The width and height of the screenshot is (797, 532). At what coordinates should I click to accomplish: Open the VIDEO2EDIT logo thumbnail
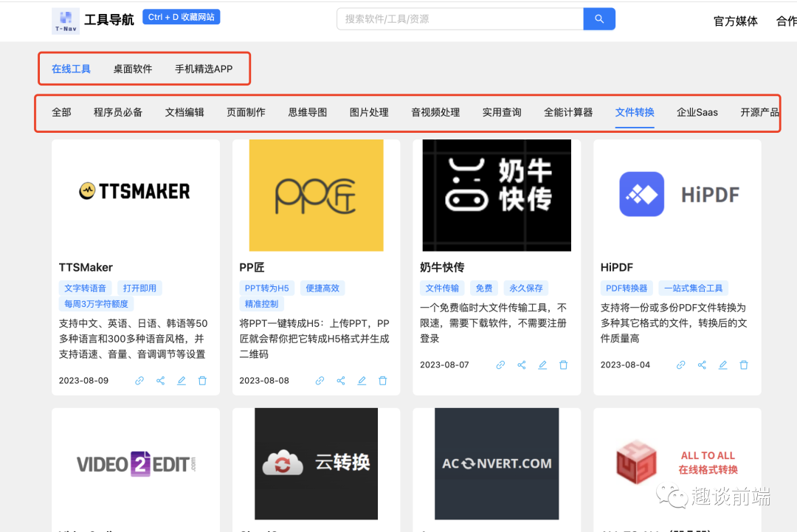136,463
